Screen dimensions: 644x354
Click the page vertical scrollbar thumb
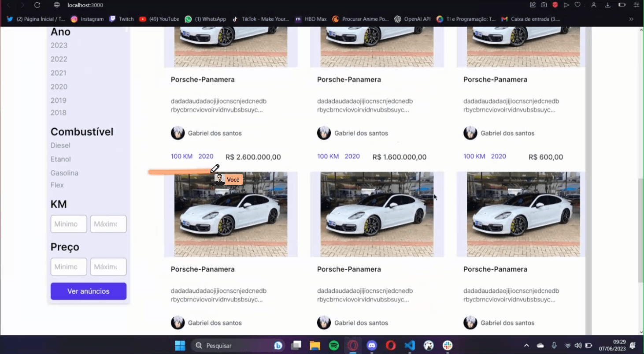pyautogui.click(x=640, y=231)
